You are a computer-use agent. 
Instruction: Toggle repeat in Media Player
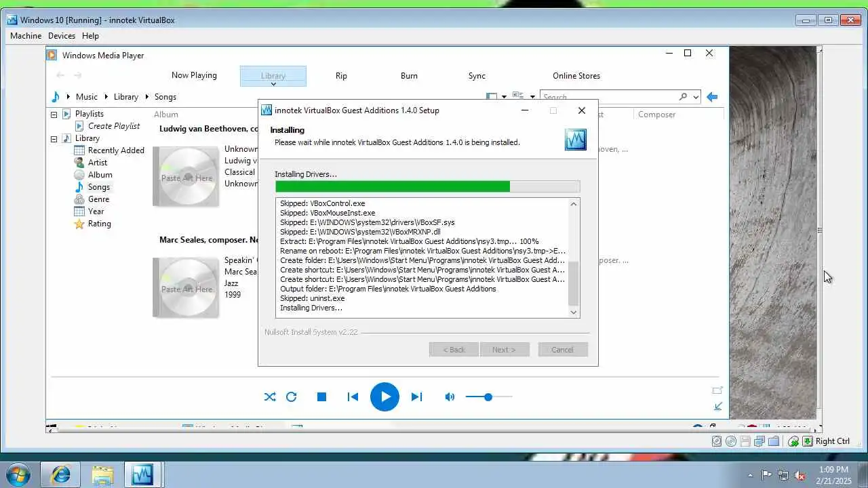tap(292, 397)
